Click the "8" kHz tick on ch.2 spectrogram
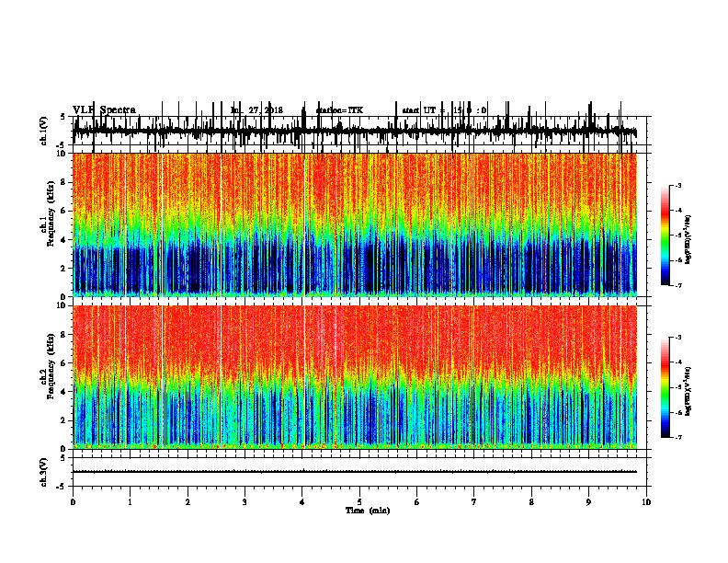Image resolution: width=728 pixels, height=563 pixels. [x=63, y=335]
